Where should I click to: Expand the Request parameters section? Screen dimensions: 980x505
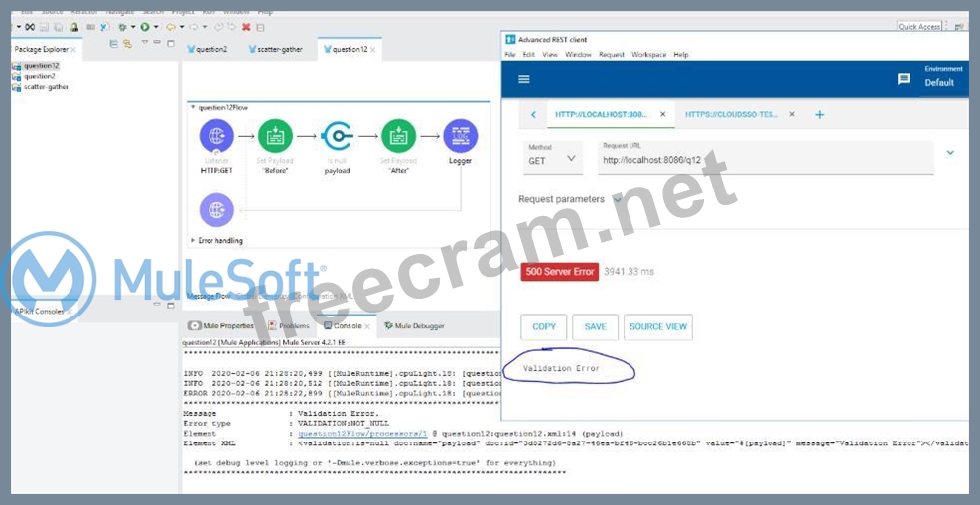click(618, 199)
